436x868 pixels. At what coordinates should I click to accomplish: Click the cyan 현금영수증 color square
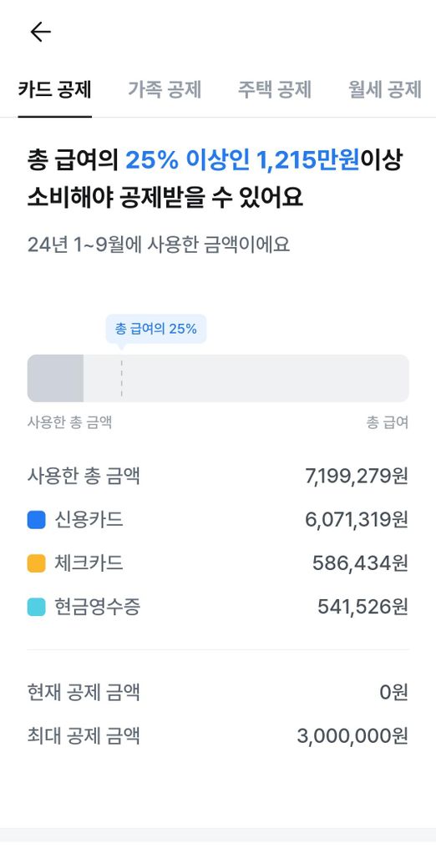point(37,608)
